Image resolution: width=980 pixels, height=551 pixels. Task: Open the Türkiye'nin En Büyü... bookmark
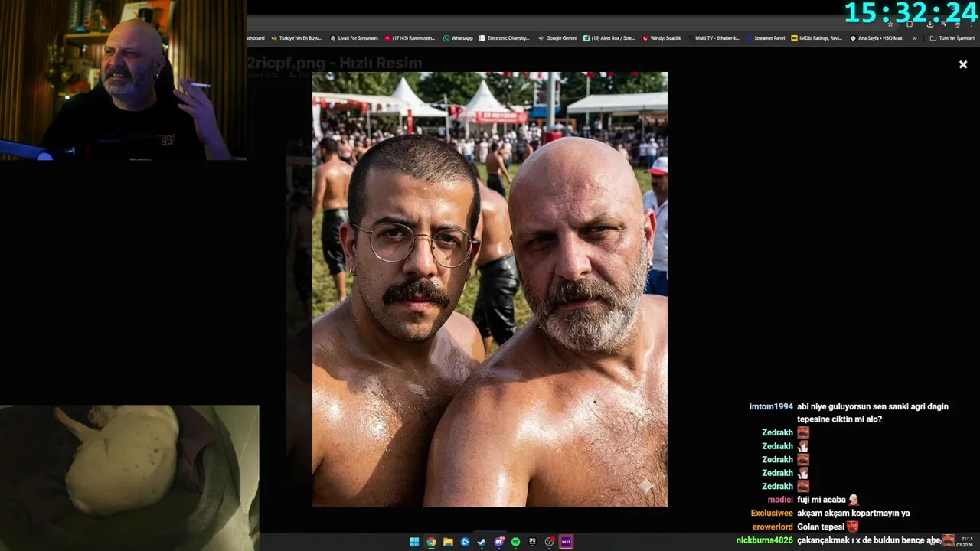[x=297, y=38]
